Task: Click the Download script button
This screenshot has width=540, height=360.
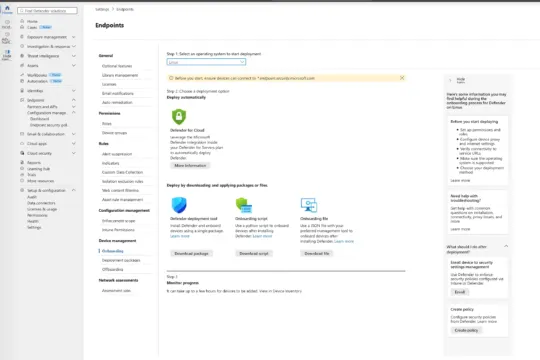Action: tap(254, 254)
